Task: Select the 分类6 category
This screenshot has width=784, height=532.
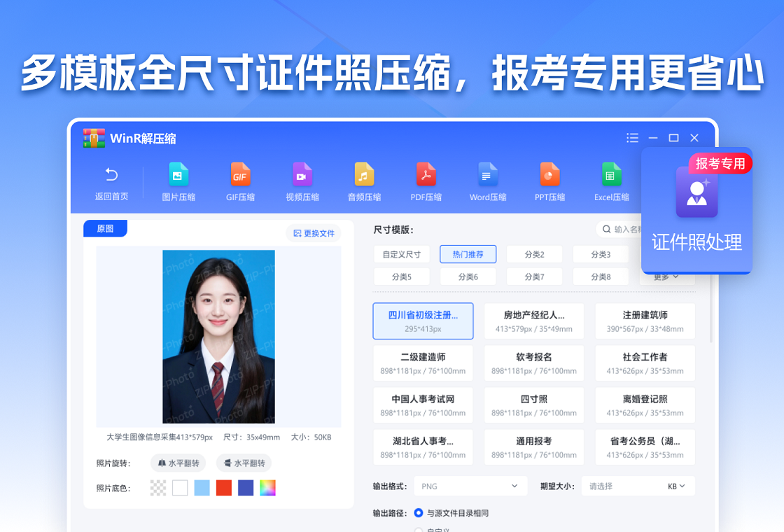Action: (468, 276)
